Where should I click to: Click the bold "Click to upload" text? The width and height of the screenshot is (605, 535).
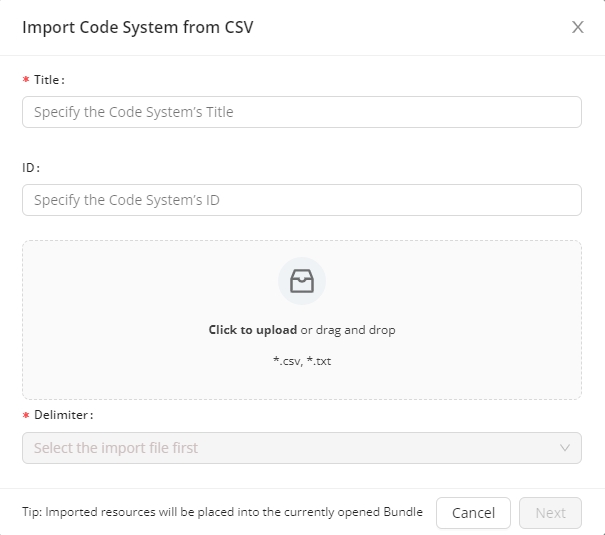(252, 330)
